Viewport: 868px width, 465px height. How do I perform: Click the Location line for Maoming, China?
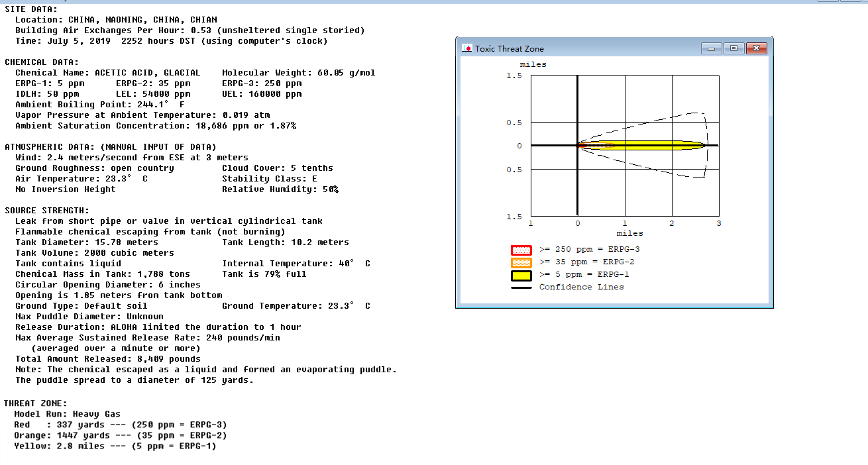click(116, 20)
